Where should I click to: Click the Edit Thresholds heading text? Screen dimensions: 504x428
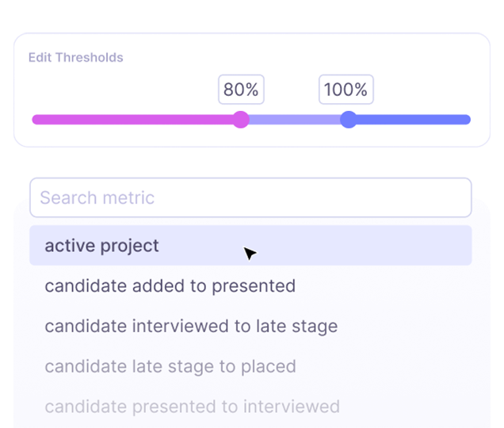pos(75,58)
